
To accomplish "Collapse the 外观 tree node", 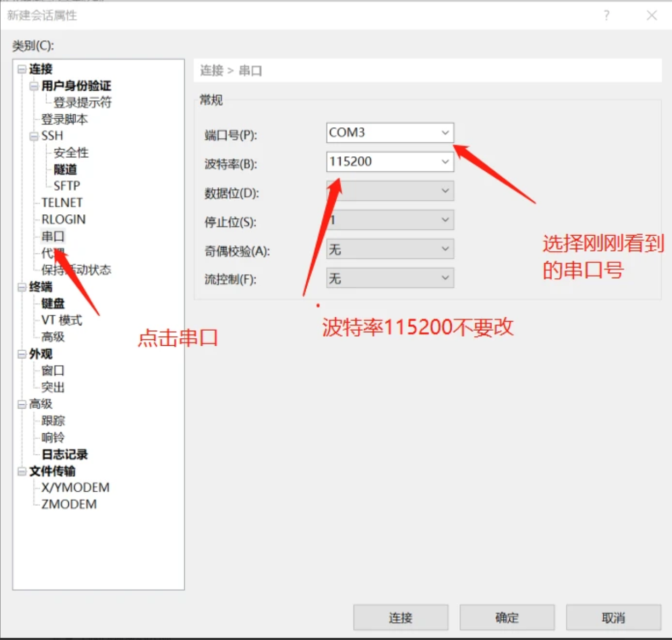I will tap(22, 354).
